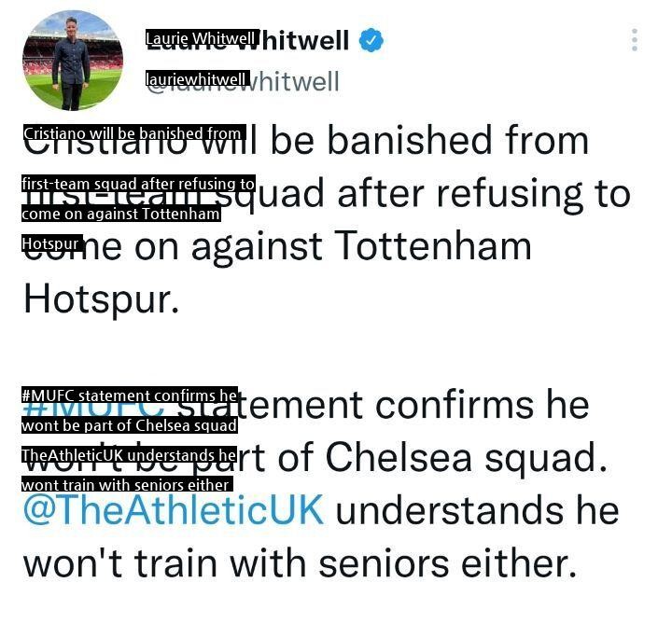Click the "TheAthleticUK understands he" overlay caption

(x=129, y=455)
